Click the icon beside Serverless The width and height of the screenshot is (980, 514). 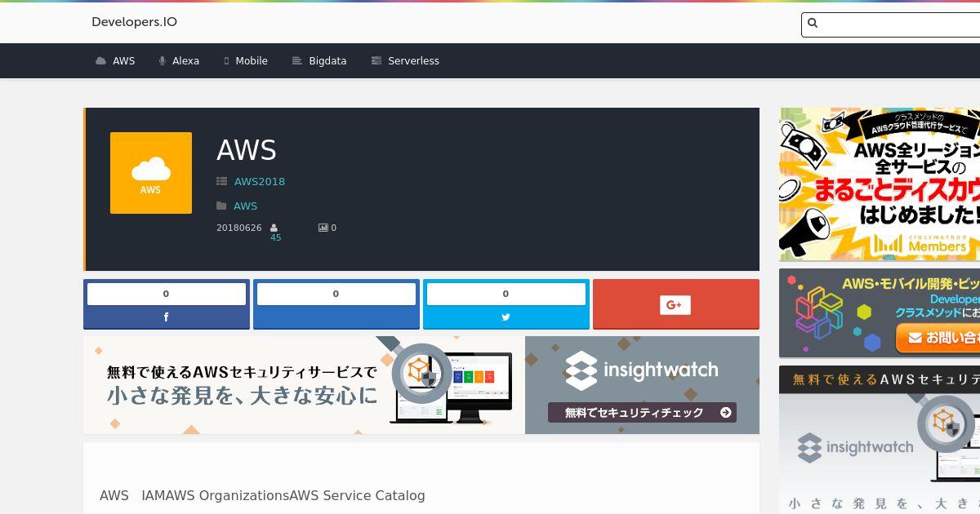[x=376, y=61]
